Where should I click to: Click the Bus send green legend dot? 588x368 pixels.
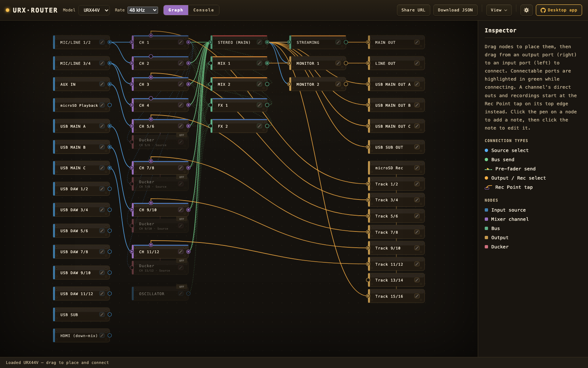click(x=486, y=160)
